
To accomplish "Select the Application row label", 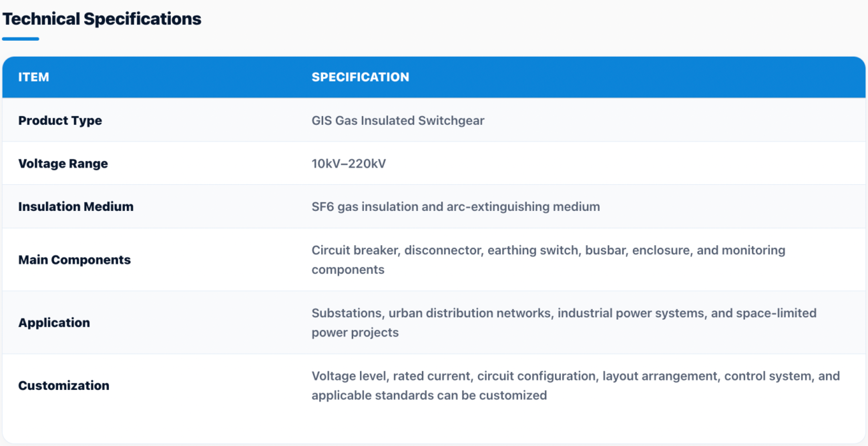I will 54,322.
